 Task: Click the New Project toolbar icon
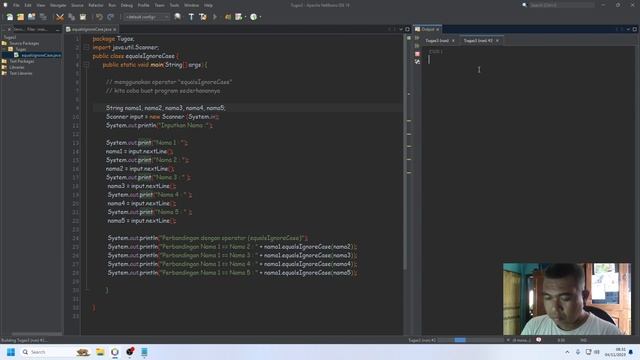(20, 17)
